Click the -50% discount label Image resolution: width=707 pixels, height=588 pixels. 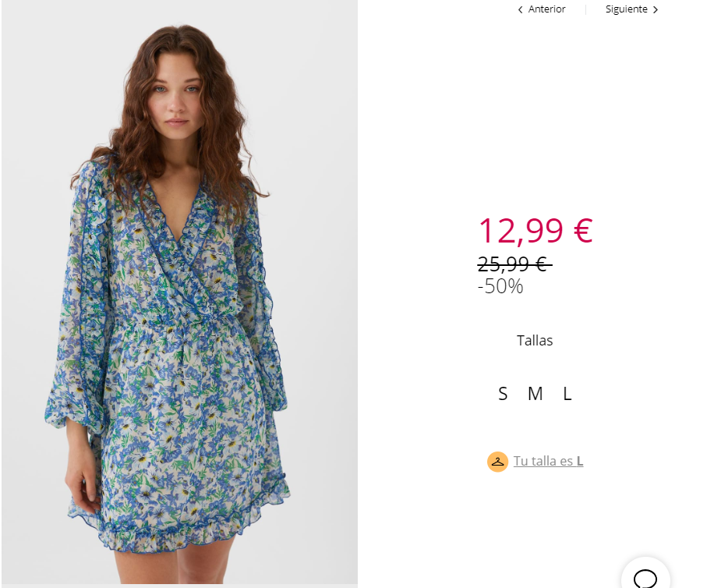[x=500, y=286]
